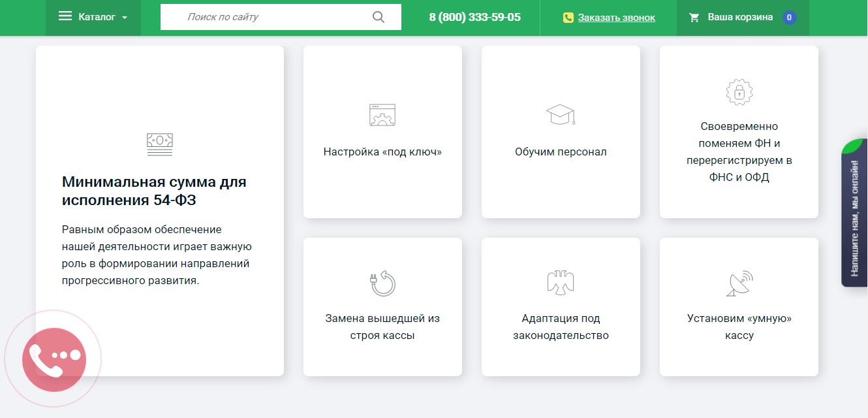The height and width of the screenshot is (418, 868).
Task: Open the Напишите нам, мы онлайн! chat tab
Action: pyautogui.click(x=854, y=212)
